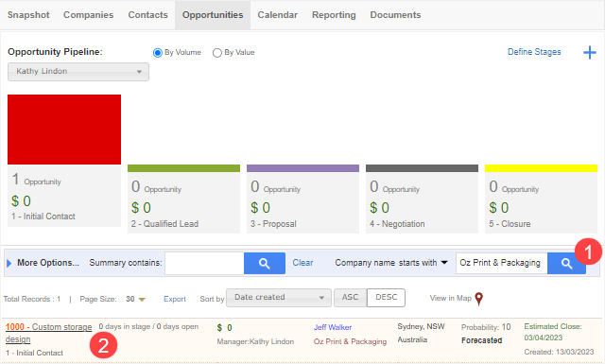Click the blue plus add opportunity icon
Image resolution: width=605 pixels, height=364 pixels.
(589, 52)
